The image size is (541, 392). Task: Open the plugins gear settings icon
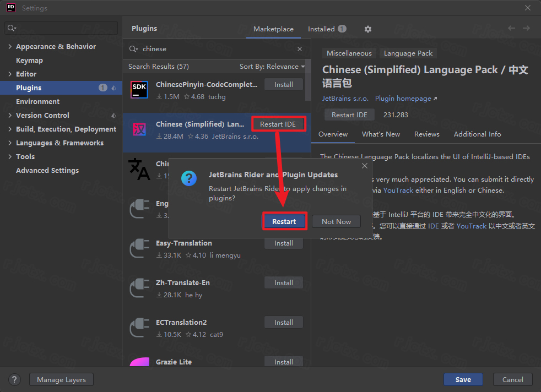tap(368, 29)
